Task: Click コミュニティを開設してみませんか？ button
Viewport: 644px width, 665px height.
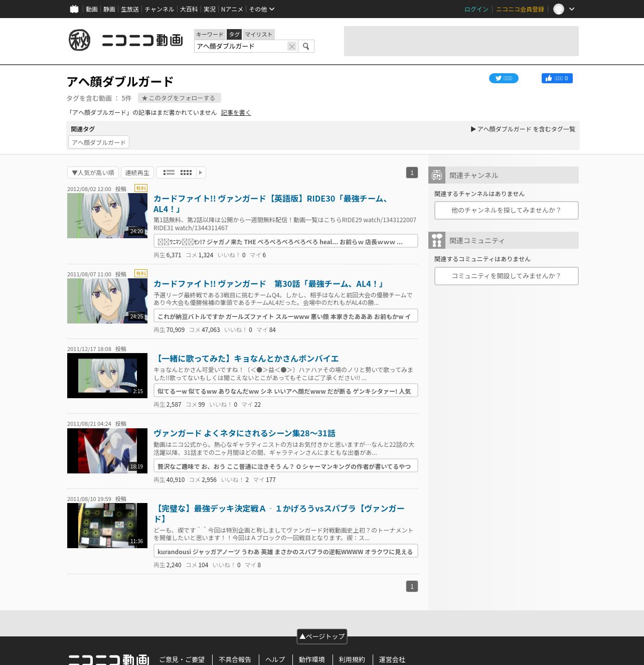Action: pyautogui.click(x=507, y=276)
